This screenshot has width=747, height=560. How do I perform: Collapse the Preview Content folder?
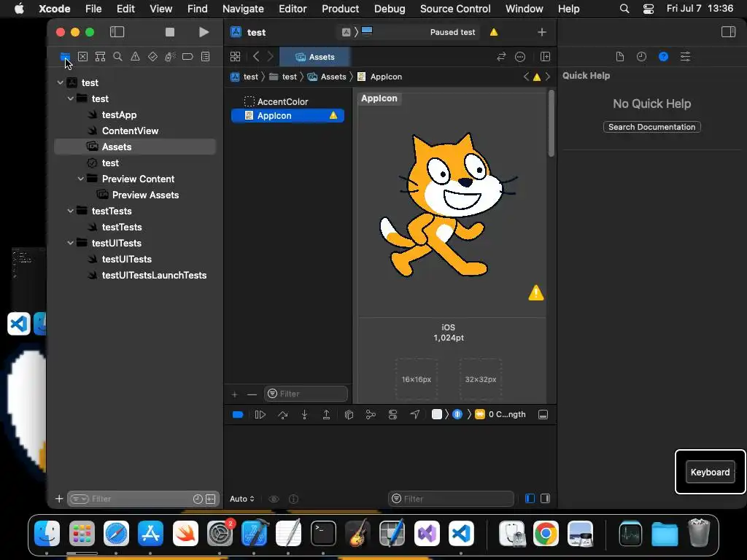click(x=81, y=179)
